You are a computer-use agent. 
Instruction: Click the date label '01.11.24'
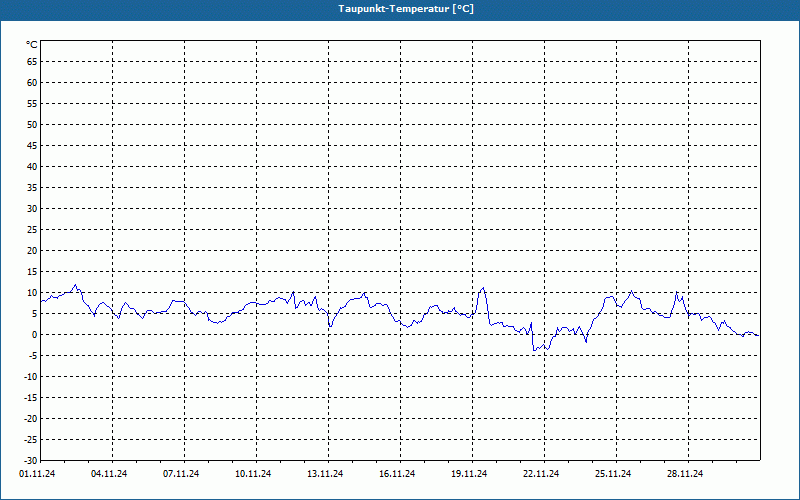(37, 474)
